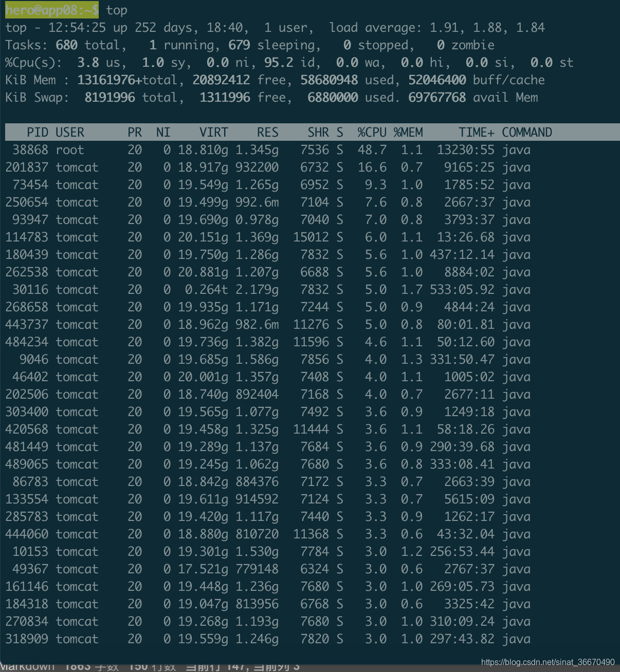Select PID 161146 in process list
Viewport: 620px width, 672px height.
click(x=27, y=586)
